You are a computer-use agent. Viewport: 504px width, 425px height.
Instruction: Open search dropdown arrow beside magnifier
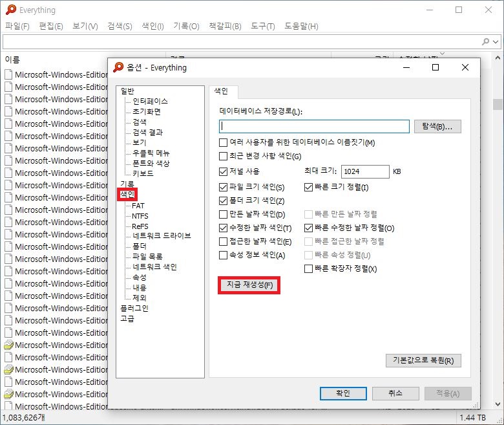(496, 42)
